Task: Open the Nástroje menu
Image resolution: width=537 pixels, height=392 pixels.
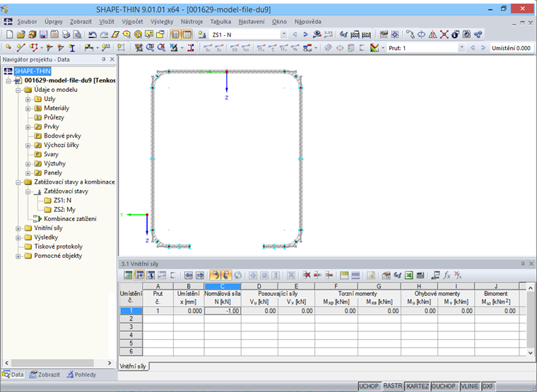Action: point(191,22)
